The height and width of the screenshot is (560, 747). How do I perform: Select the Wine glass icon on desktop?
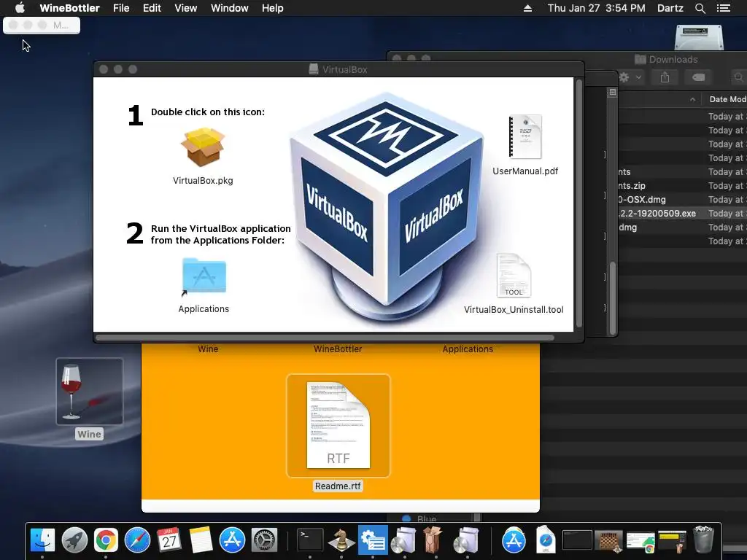(90, 392)
